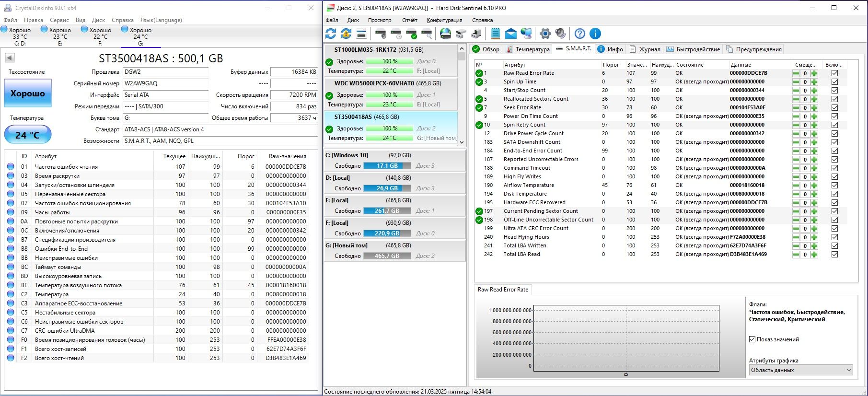Toggle the enable checkbox for Current Pending Sector Count

click(834, 211)
